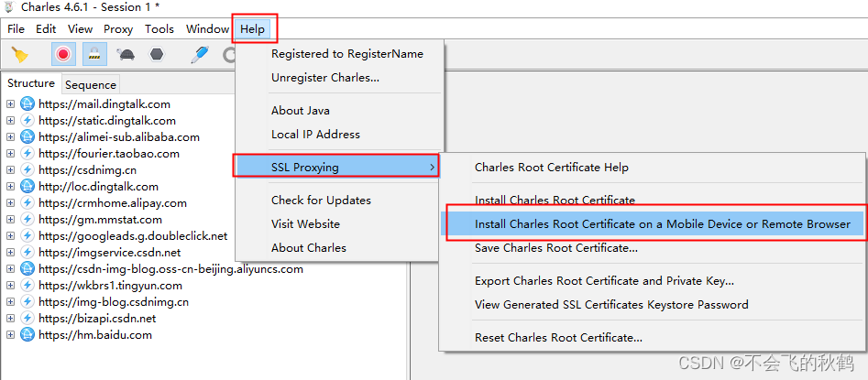
Task: Open the File menu
Action: pos(16,29)
